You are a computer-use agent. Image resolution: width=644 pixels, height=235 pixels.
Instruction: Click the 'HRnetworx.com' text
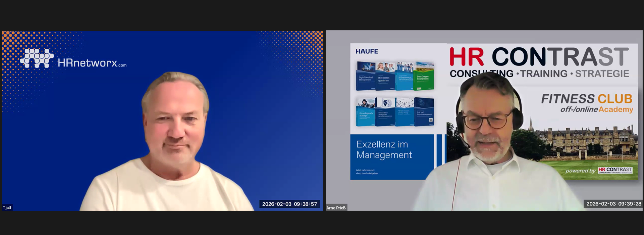92,63
